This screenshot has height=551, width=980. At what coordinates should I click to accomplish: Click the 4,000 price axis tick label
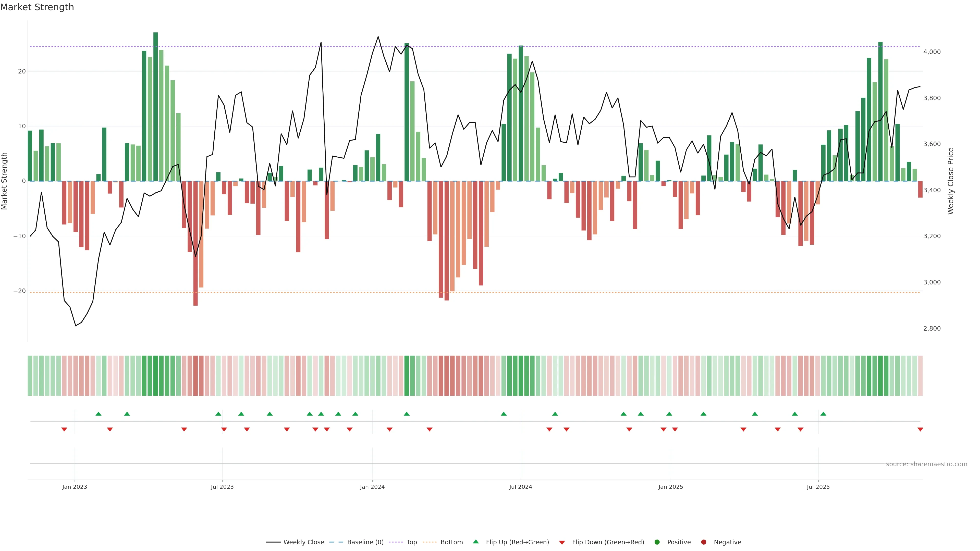point(932,52)
